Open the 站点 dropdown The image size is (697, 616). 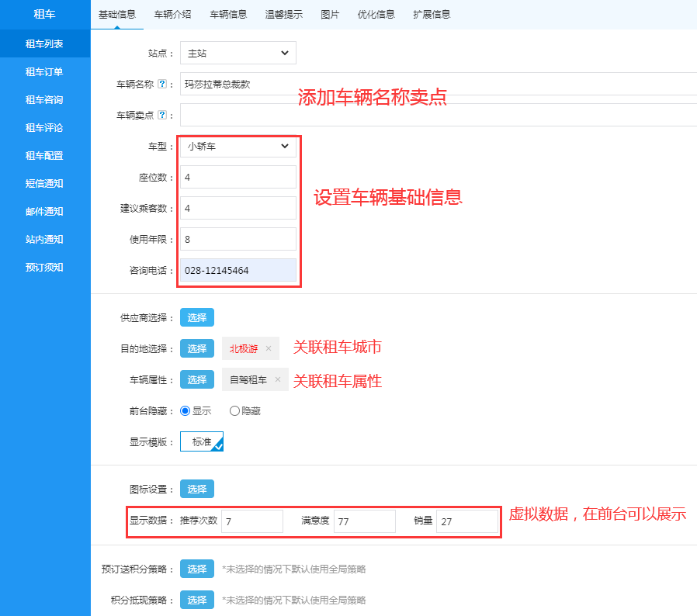[x=238, y=53]
